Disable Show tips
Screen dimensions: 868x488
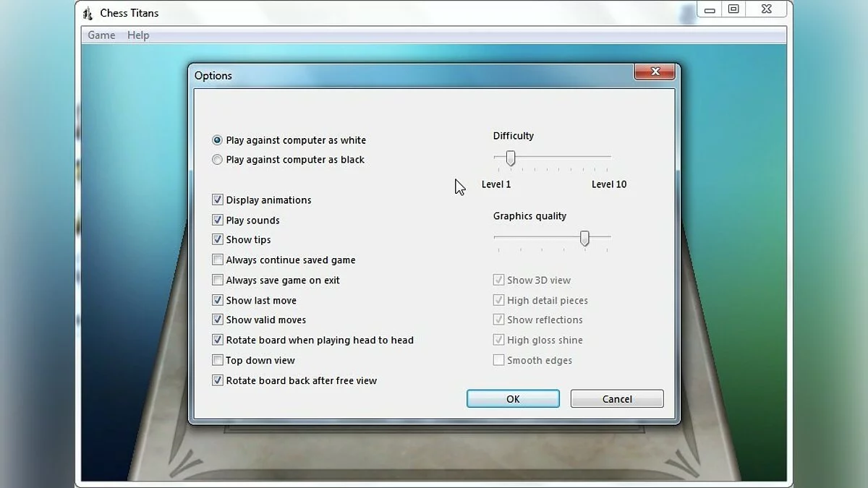coord(217,239)
